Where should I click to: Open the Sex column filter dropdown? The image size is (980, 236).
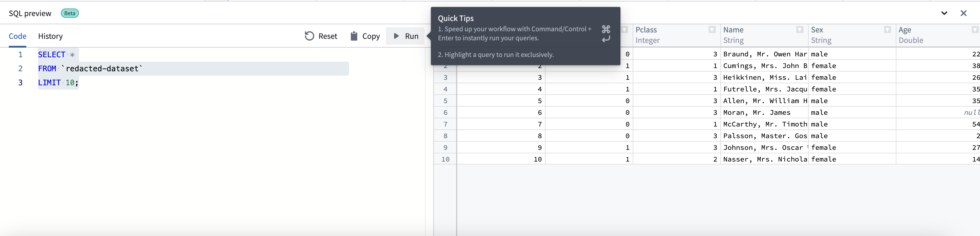point(887,29)
